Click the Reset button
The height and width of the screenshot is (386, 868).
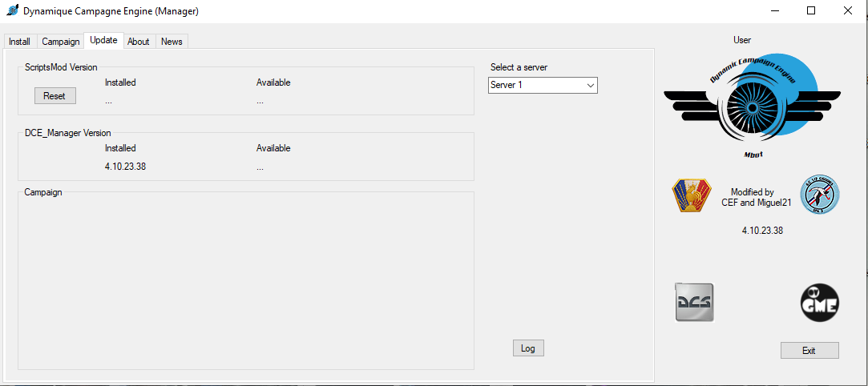tap(55, 95)
